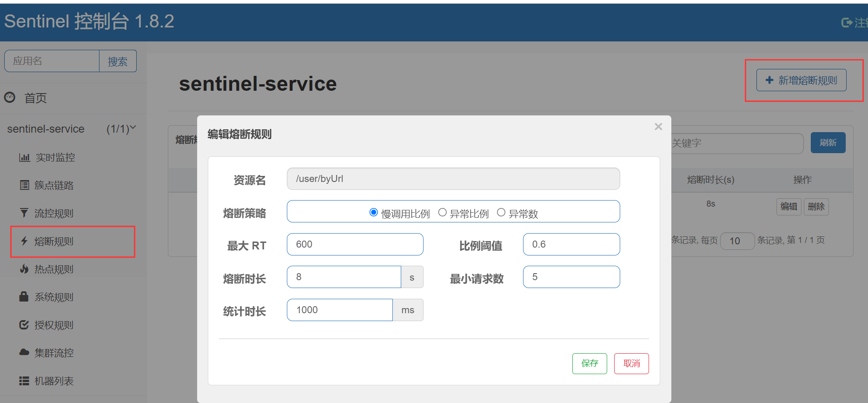Click the 删除 button in the rule row
Screen dimensions: 868x403
[816, 207]
